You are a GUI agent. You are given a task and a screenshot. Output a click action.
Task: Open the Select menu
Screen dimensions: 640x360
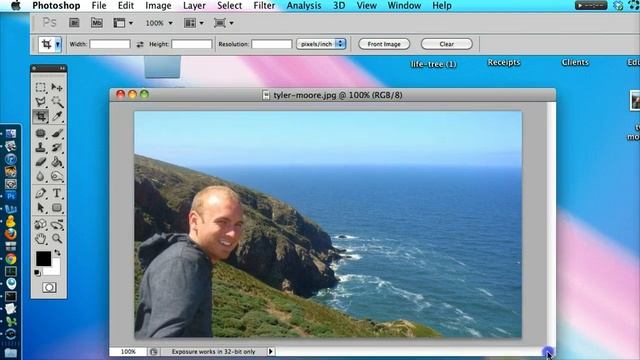click(x=229, y=6)
